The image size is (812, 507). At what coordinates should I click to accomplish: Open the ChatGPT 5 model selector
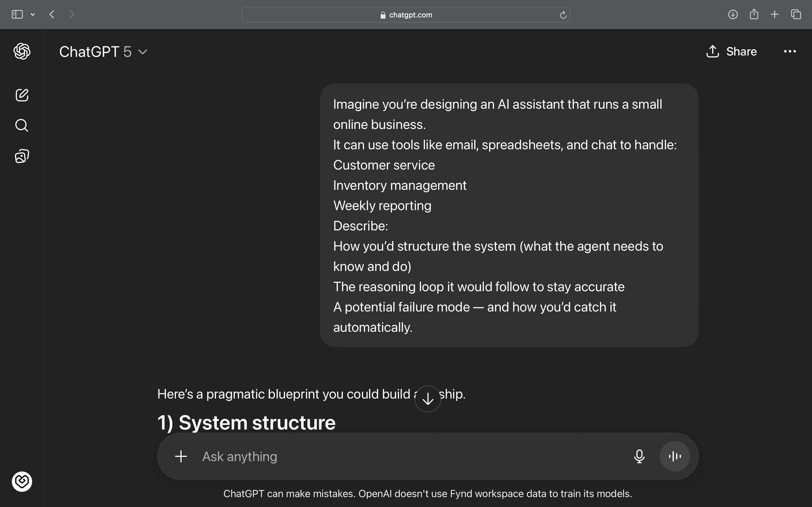103,52
